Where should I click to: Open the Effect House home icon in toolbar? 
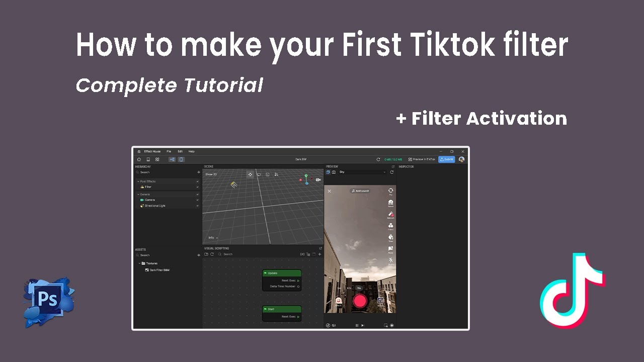[139, 159]
